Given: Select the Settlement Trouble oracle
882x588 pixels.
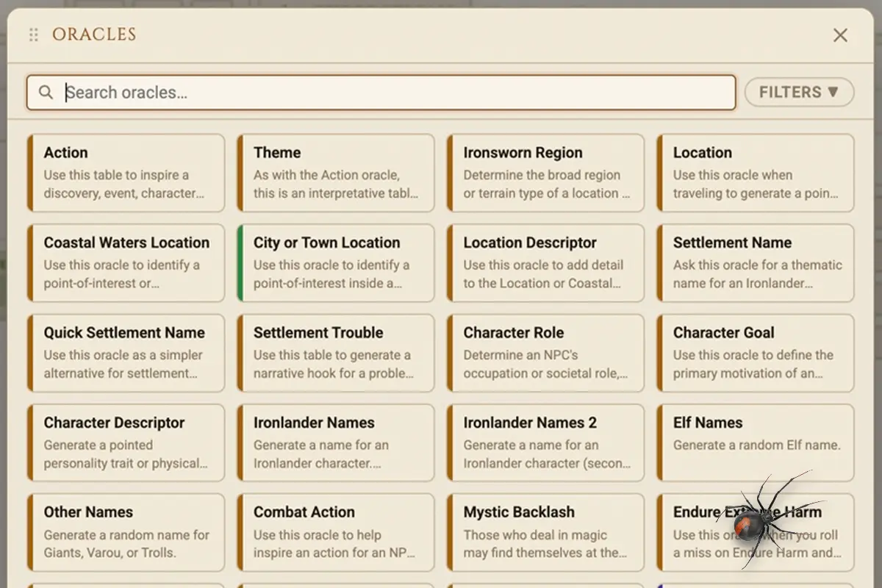Looking at the screenshot, I should pos(336,353).
